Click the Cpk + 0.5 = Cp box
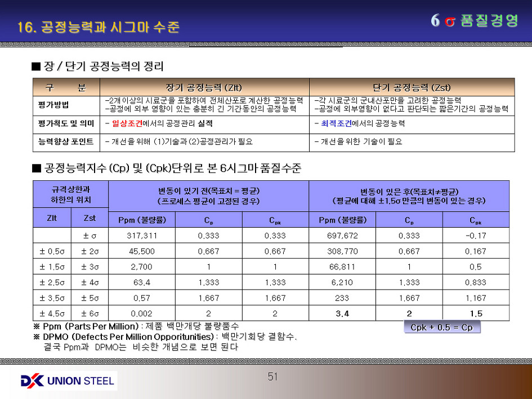The image size is (532, 399). (x=441, y=327)
